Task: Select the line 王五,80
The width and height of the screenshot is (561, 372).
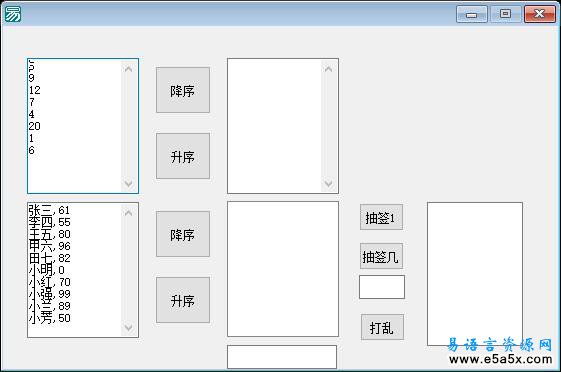Action: [49, 234]
